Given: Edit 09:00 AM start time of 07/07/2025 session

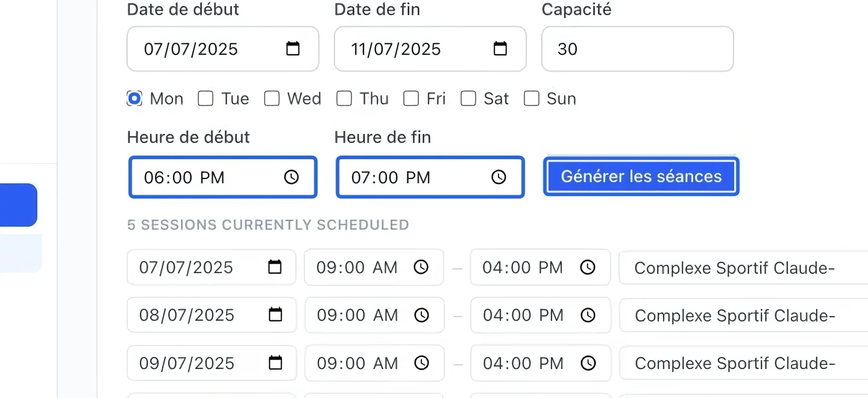Looking at the screenshot, I should 374,267.
